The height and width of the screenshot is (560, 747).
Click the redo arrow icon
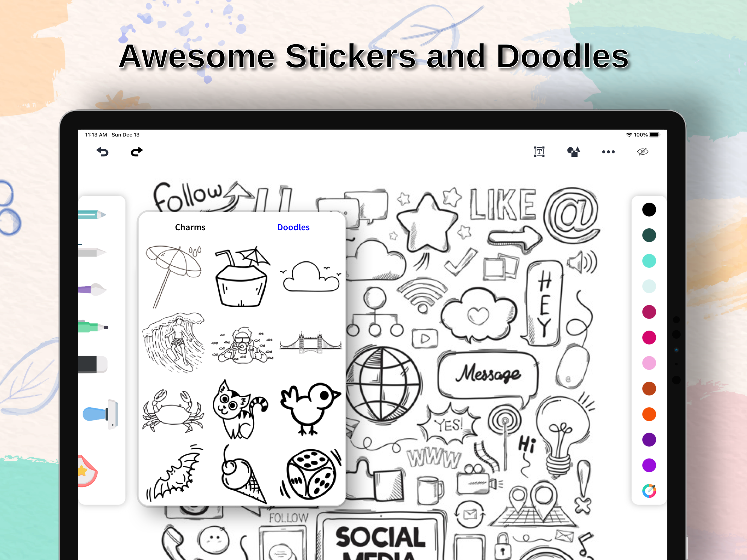(x=136, y=152)
